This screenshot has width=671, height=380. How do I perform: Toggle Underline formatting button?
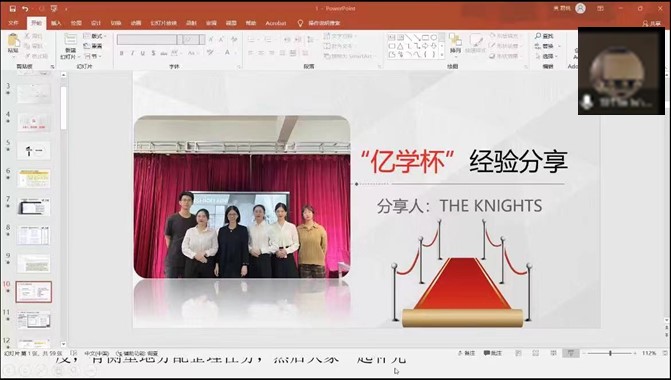[x=143, y=53]
